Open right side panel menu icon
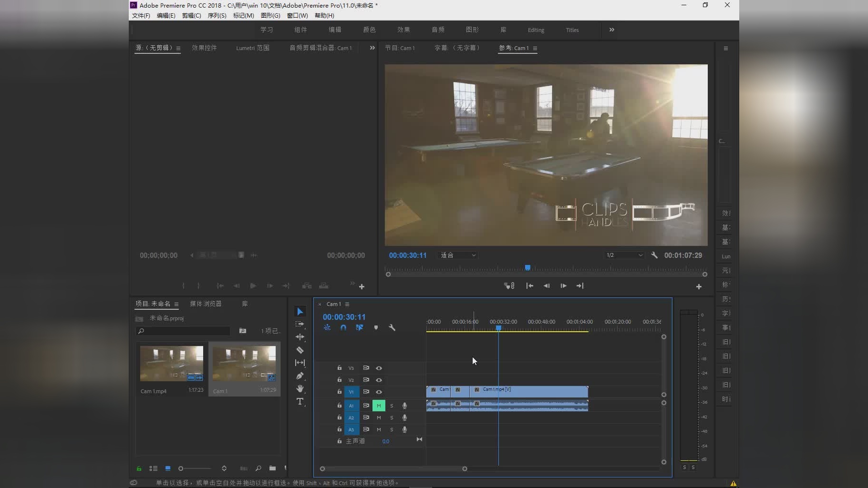The image size is (868, 488). [x=726, y=48]
